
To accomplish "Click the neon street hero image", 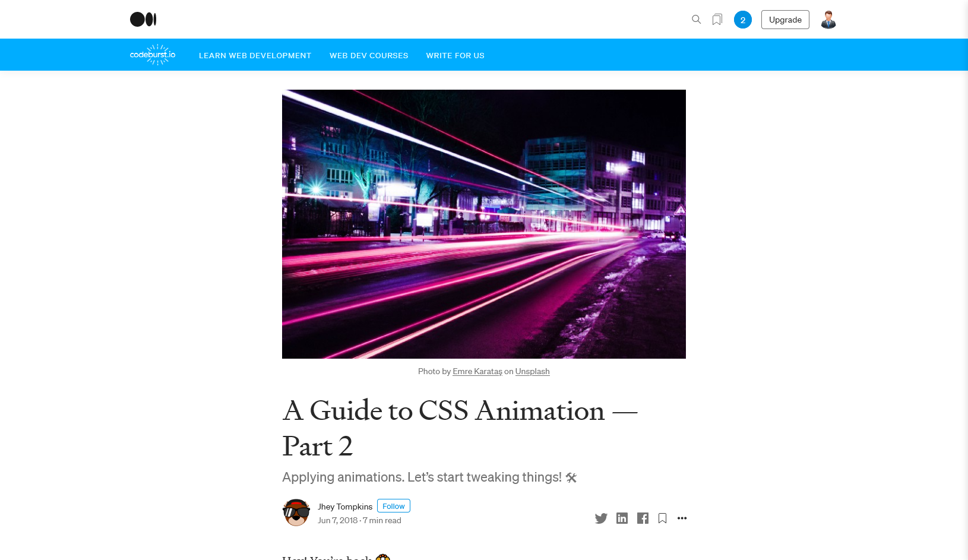I will (484, 224).
